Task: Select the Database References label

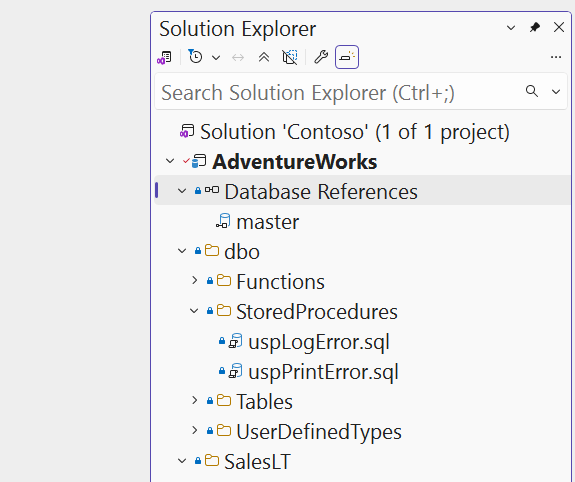Action: coord(321,192)
